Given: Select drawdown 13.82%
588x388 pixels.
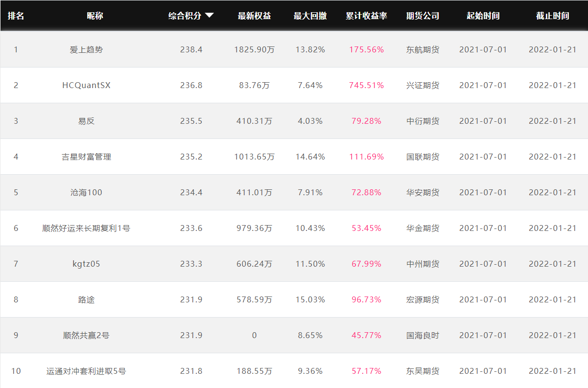Looking at the screenshot, I should (310, 49).
